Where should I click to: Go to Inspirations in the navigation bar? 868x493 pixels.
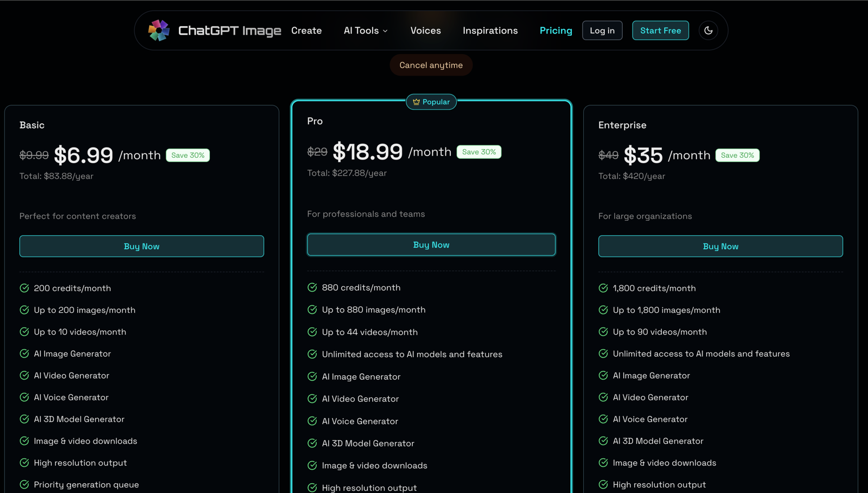point(490,31)
